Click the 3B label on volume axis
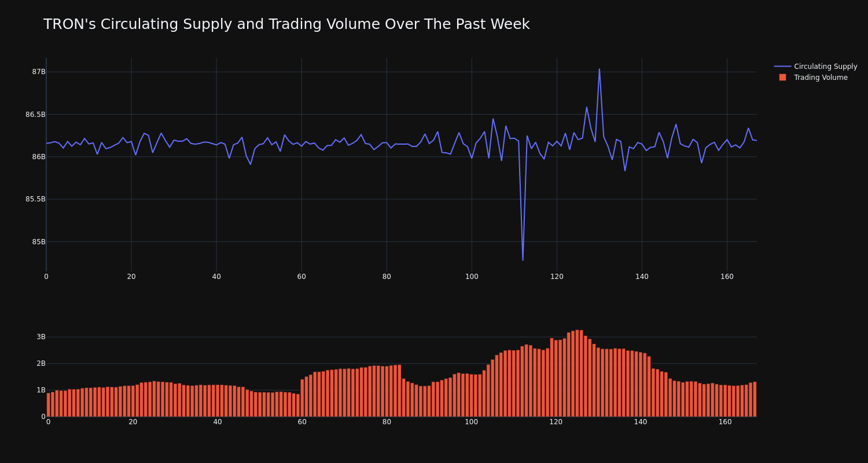 (x=41, y=337)
